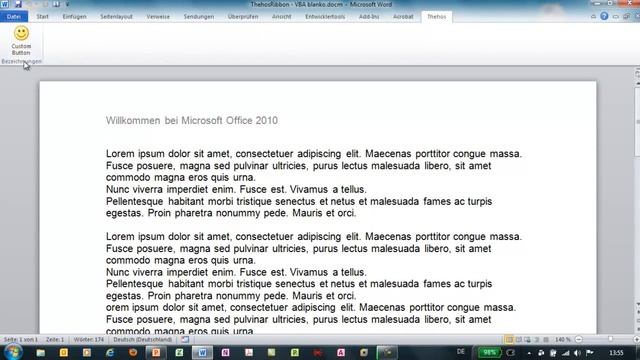This screenshot has height=360, width=640.
Task: Click the 140 % zoom level
Action: coord(562,340)
